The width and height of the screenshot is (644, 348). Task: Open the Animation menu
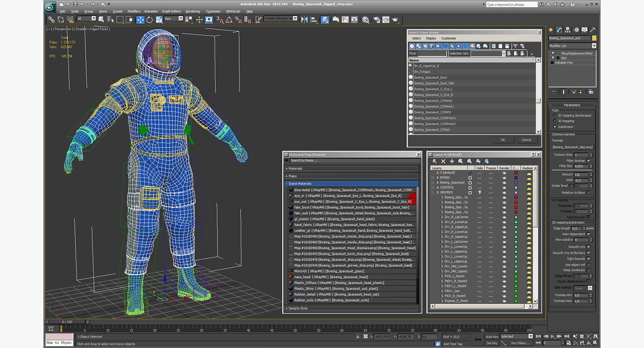(151, 11)
